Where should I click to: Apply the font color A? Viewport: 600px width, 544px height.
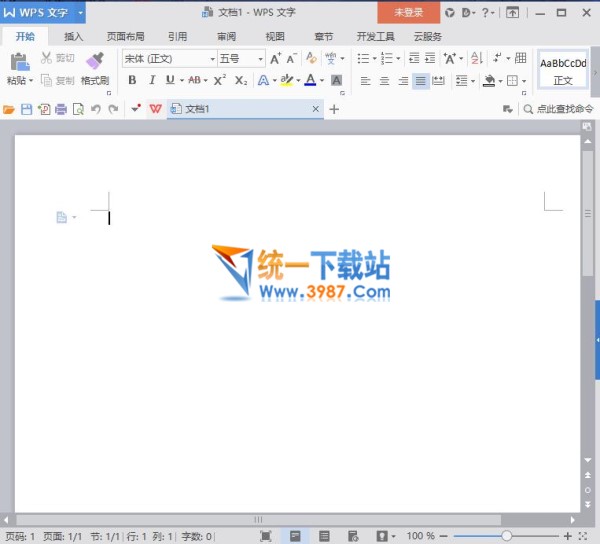coord(310,80)
